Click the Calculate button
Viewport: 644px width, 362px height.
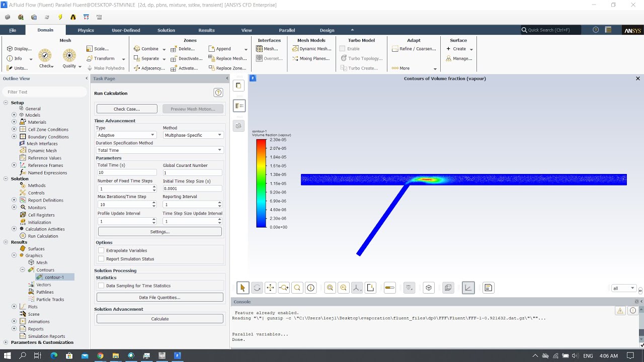[x=160, y=319]
